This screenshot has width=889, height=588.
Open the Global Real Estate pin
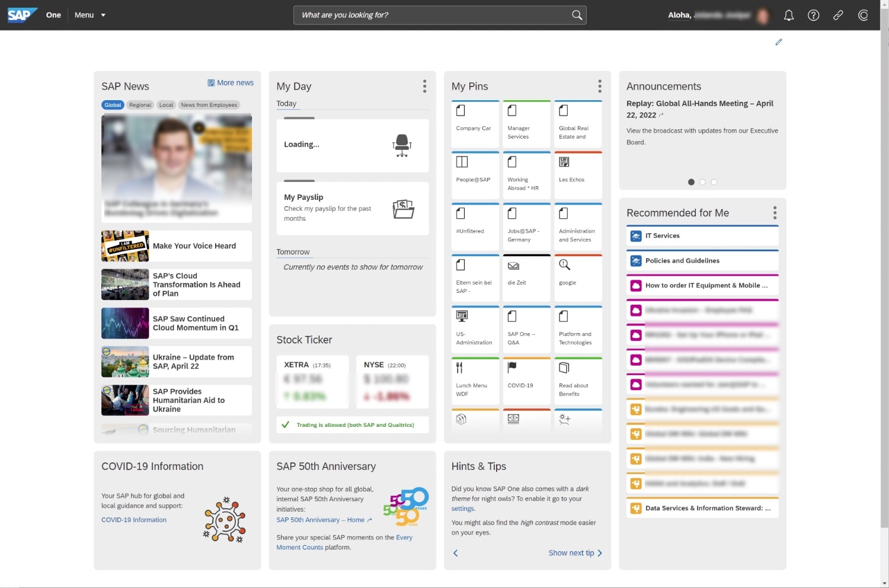pos(578,124)
